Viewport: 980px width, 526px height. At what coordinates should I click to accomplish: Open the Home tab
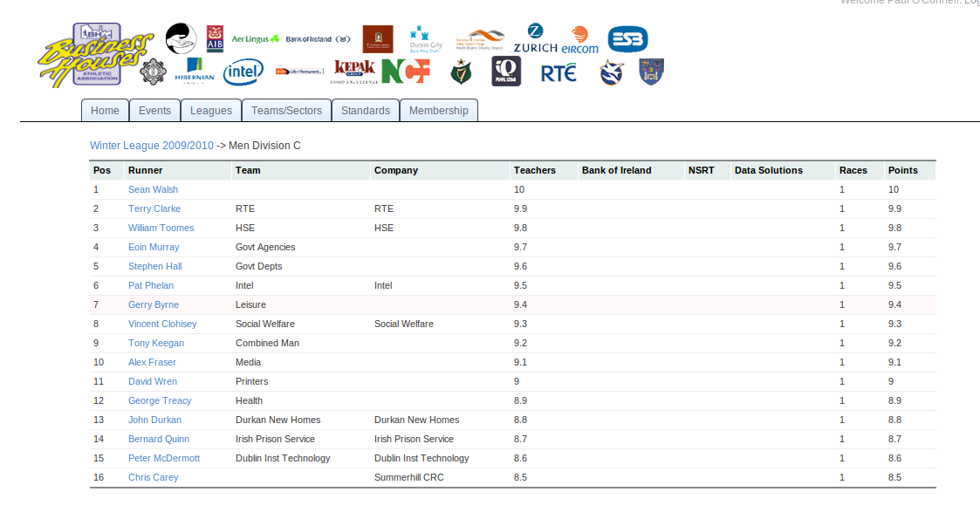105,111
